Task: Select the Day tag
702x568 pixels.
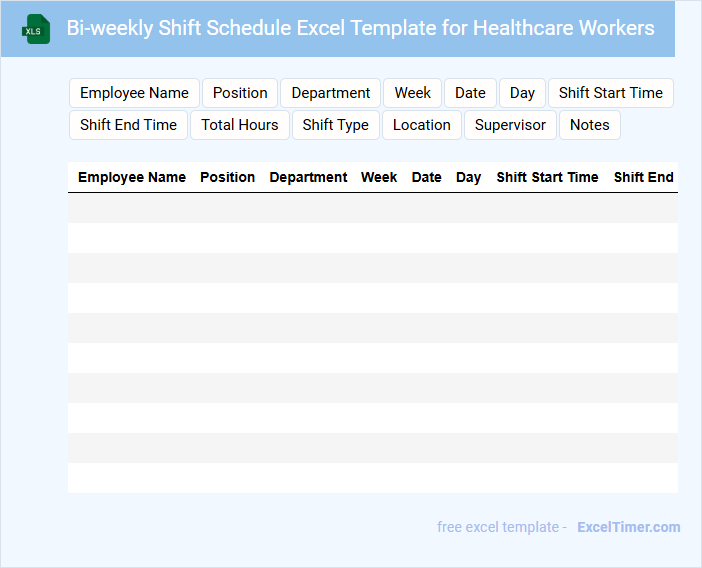Action: (x=522, y=93)
